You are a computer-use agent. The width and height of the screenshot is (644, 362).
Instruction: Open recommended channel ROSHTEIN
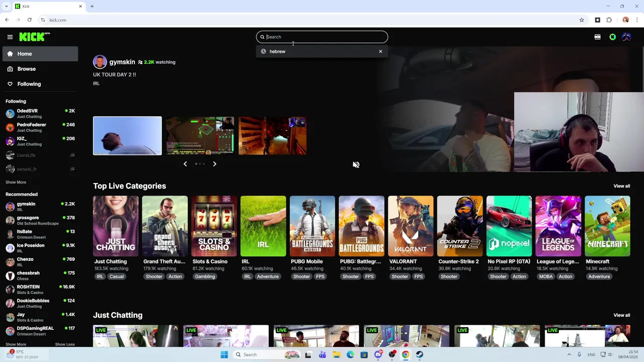click(40, 290)
